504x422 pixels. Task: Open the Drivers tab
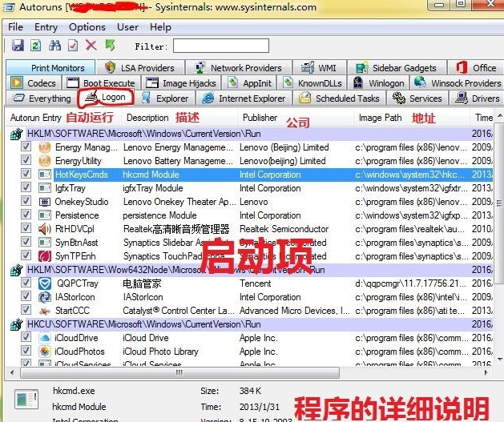coord(478,98)
